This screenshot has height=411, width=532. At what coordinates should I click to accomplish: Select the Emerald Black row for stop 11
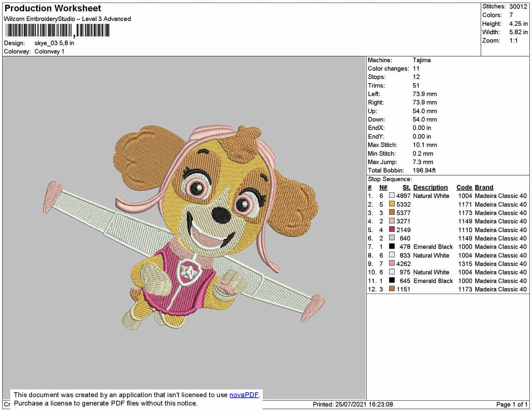click(447, 281)
